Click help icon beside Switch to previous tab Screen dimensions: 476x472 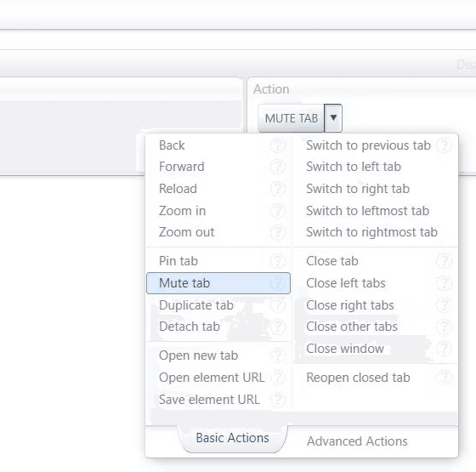[x=444, y=145]
